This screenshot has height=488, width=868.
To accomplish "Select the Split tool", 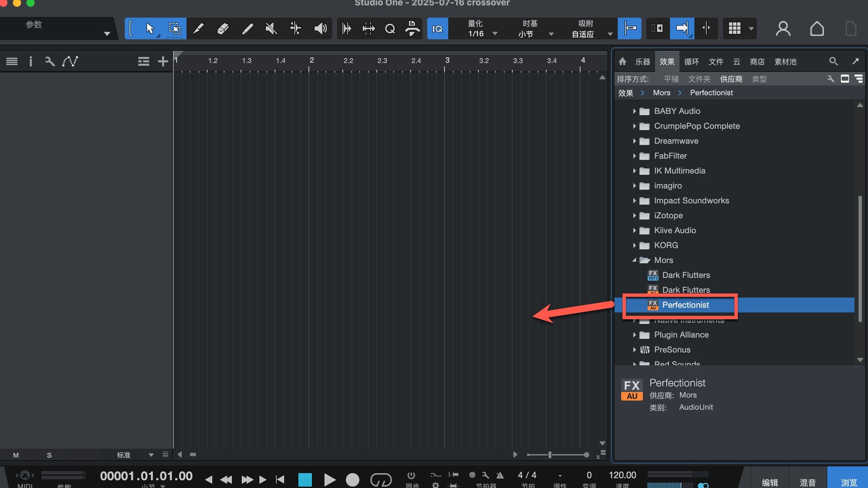I will 198,28.
